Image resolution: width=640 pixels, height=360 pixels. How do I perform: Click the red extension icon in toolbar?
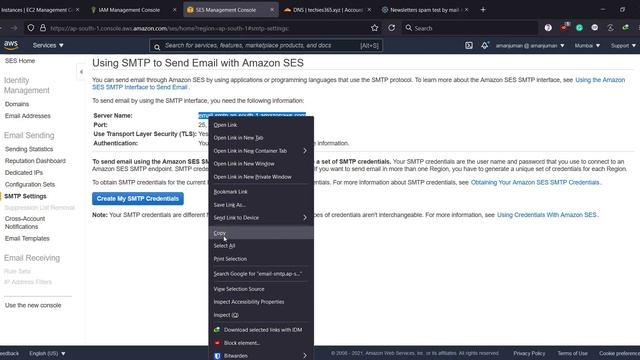[564, 27]
